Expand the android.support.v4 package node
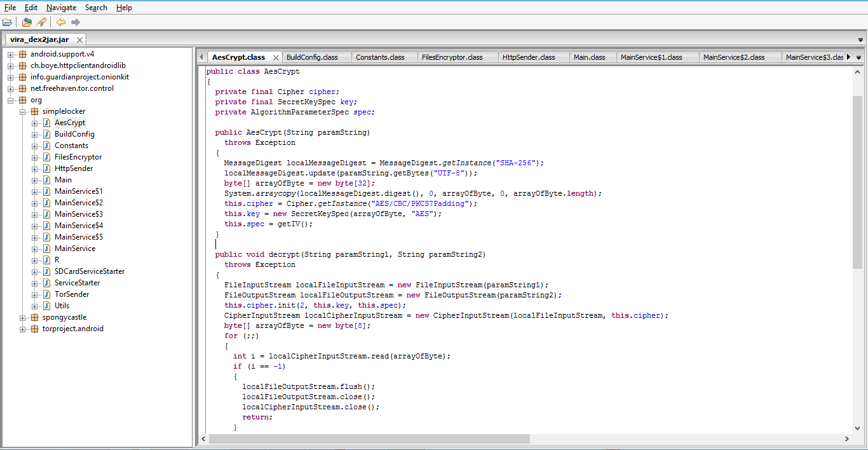The width and height of the screenshot is (868, 450). point(11,54)
